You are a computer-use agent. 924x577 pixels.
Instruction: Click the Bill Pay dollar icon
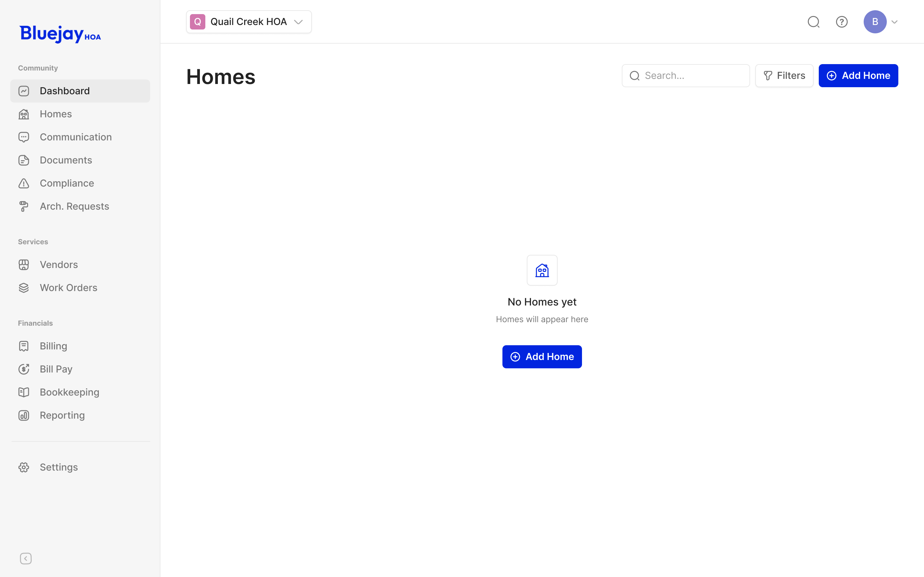[24, 369]
